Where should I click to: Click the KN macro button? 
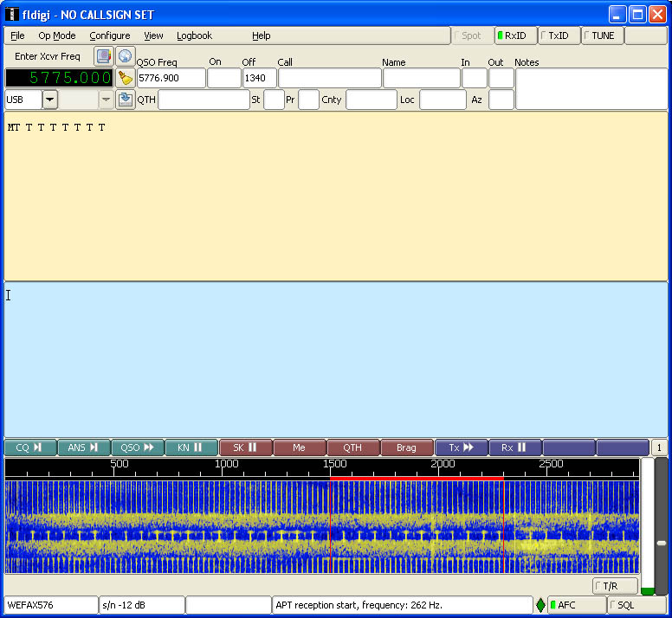(x=191, y=447)
